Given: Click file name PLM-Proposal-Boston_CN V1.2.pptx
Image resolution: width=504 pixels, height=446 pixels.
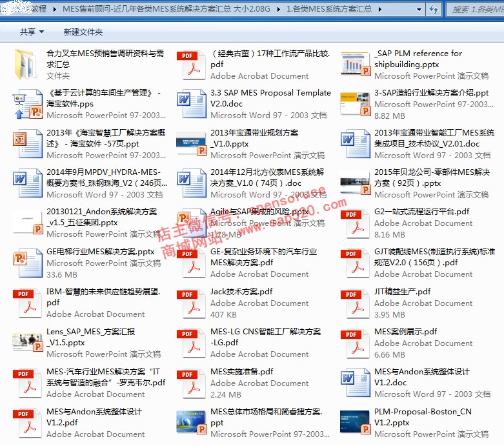Looking at the screenshot, I should point(423,417).
